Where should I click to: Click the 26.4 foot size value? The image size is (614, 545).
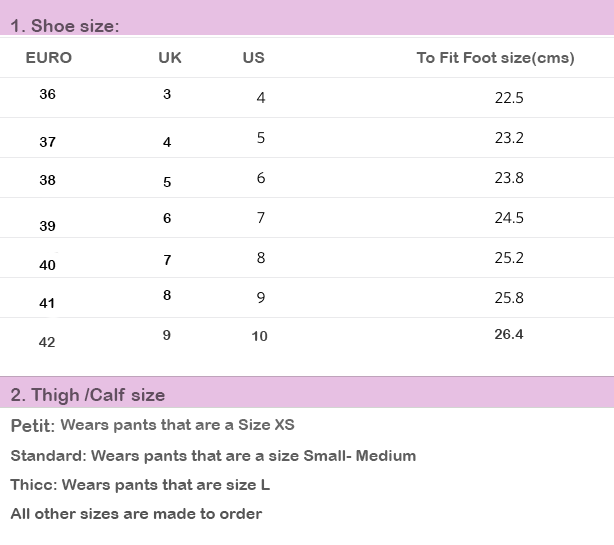coord(509,334)
